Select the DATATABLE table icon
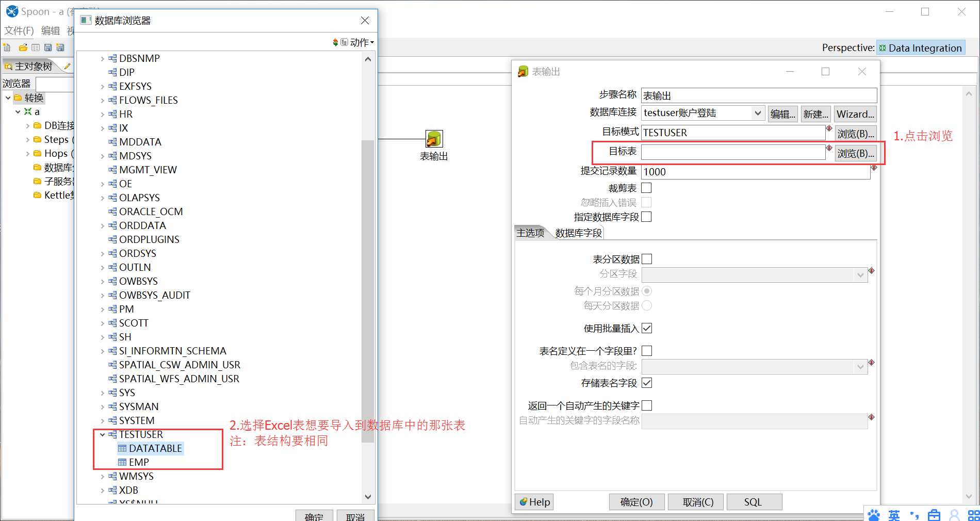The height and width of the screenshot is (521, 980). click(122, 448)
